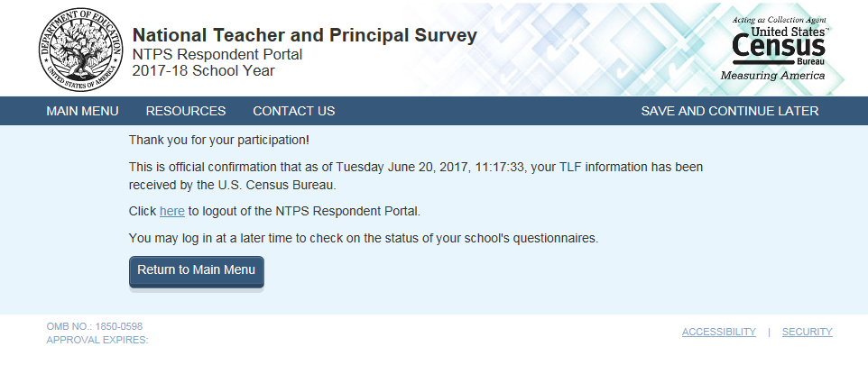Click the Department of Education seal
Viewport: 868px width, 365px height.
point(79,47)
